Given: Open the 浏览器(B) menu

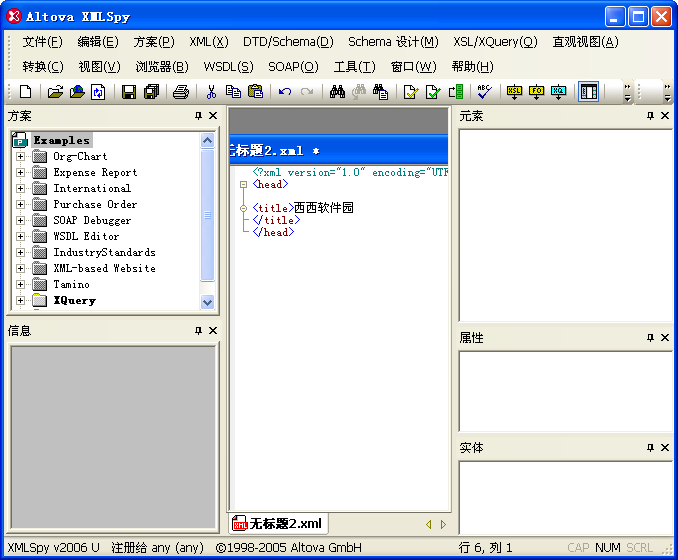Looking at the screenshot, I should (162, 67).
